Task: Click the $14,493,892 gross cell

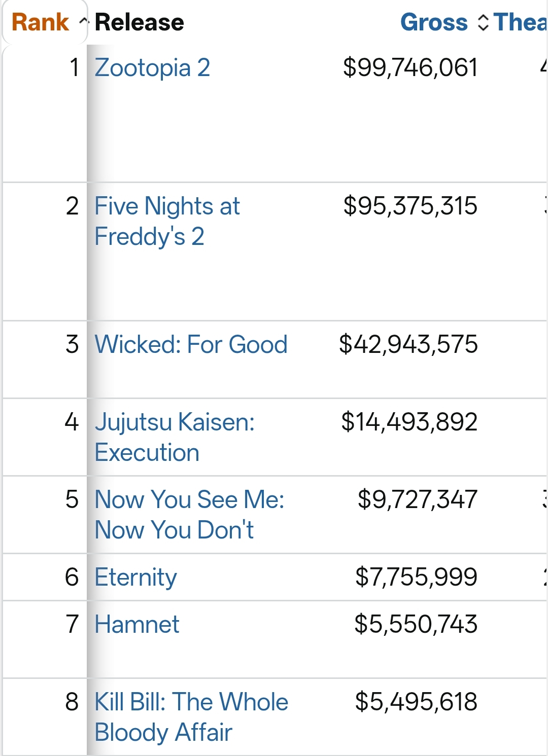Action: (x=409, y=422)
